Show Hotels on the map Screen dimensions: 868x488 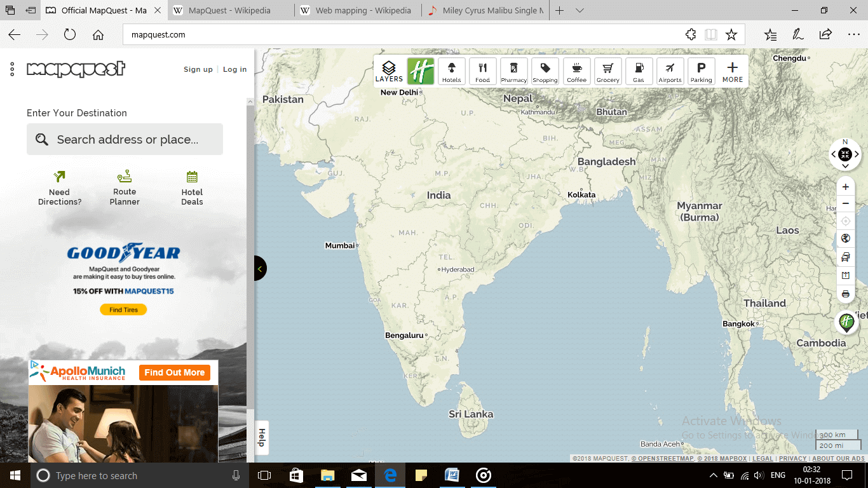click(x=451, y=71)
